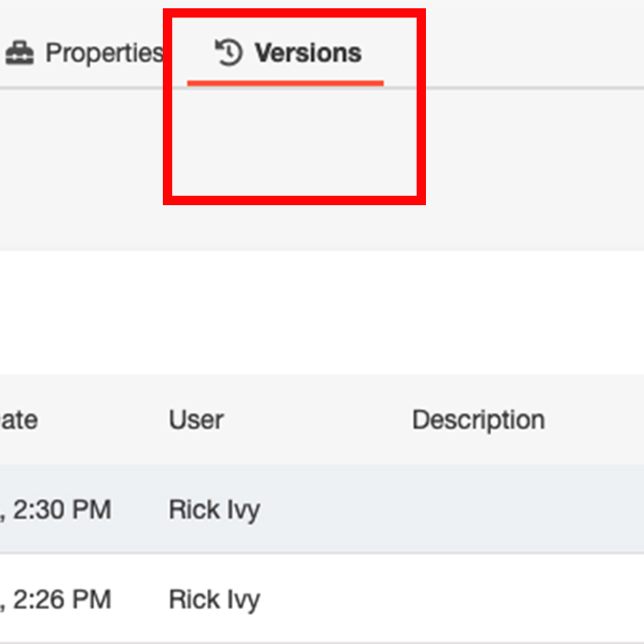Viewport: 644px width, 644px height.
Task: Select the 2:30 PM version timestamp
Action: click(57, 509)
